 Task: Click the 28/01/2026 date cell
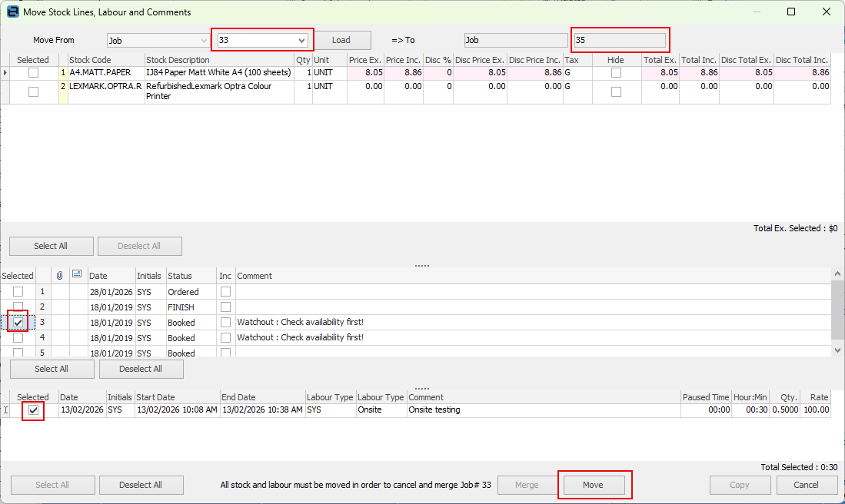[x=111, y=292]
